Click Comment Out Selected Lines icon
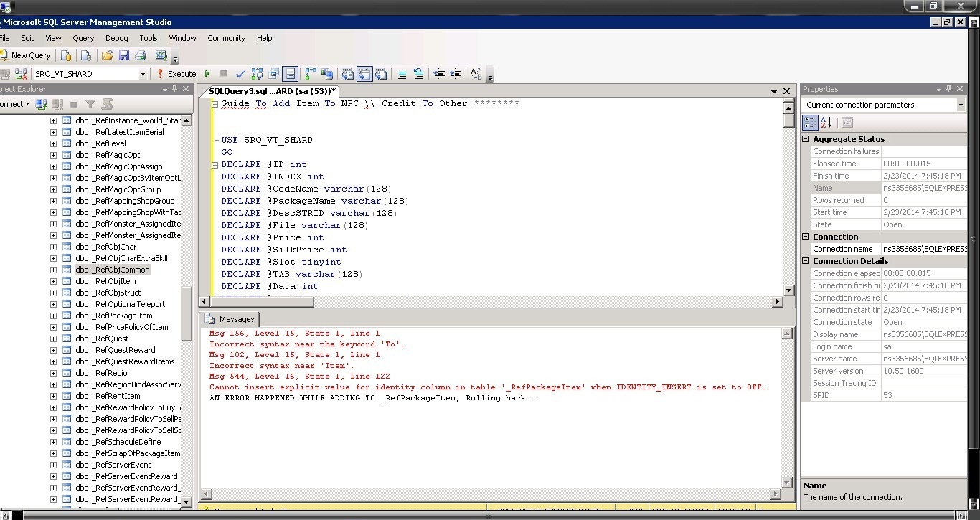The width and height of the screenshot is (980, 520). [x=402, y=74]
